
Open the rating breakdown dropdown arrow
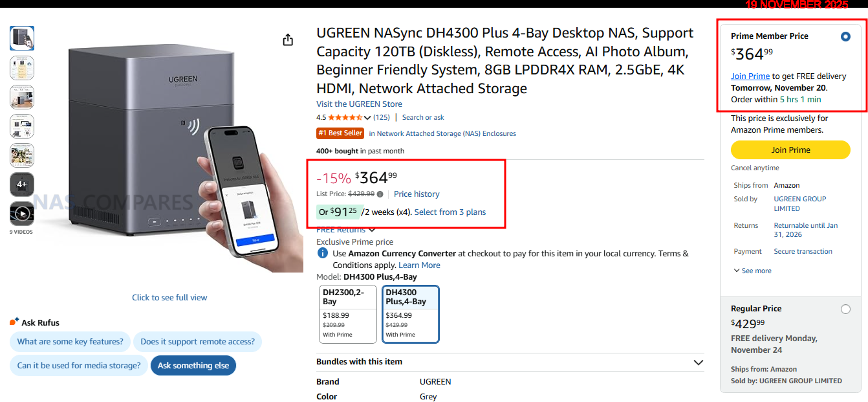tap(367, 118)
